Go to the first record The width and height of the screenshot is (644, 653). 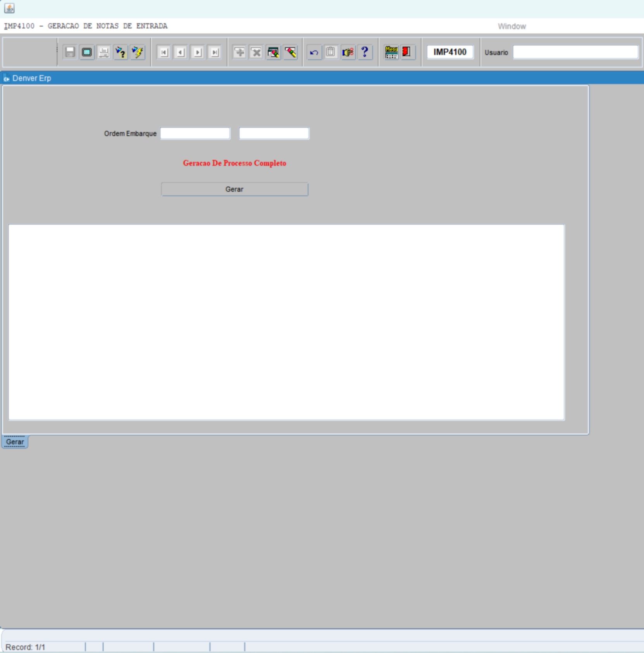tap(164, 52)
